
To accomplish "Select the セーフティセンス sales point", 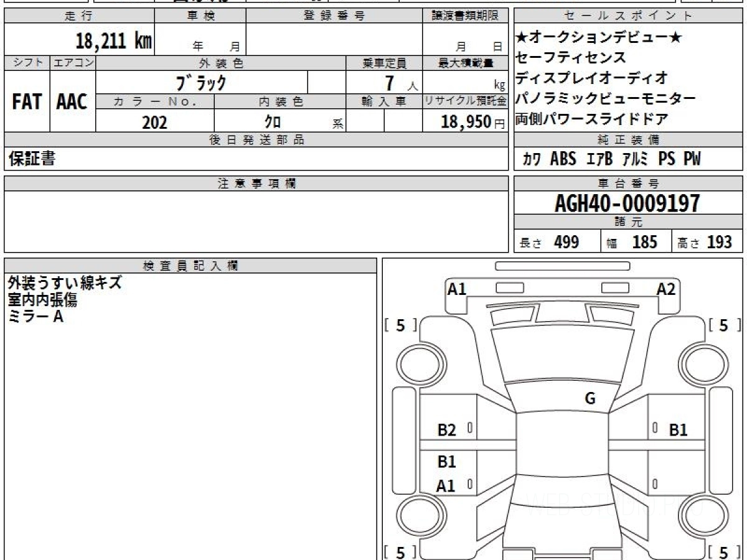I will pyautogui.click(x=571, y=58).
